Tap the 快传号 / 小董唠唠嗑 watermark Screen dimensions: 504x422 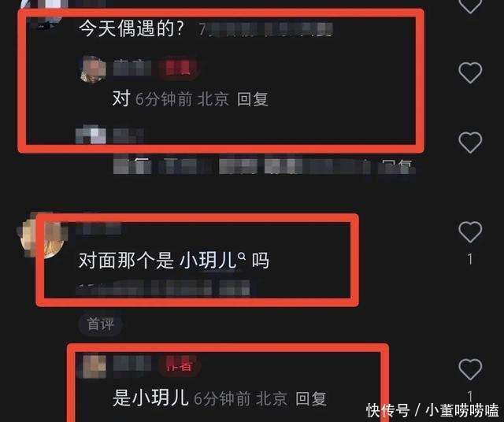coord(432,410)
